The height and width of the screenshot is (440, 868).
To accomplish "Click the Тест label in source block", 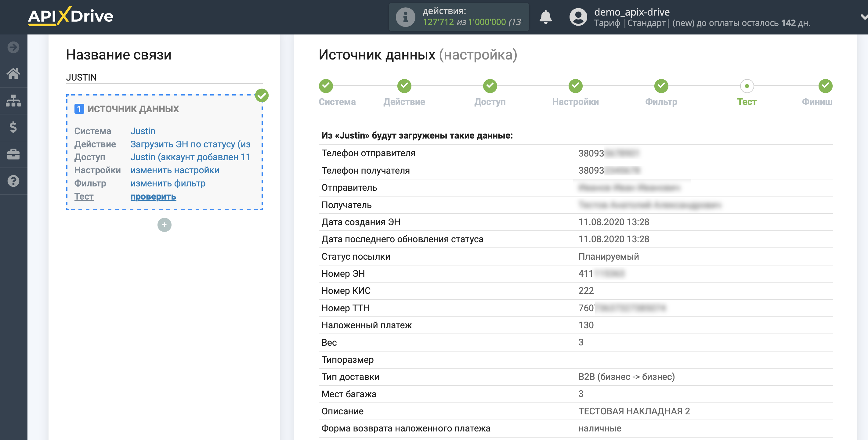I will pyautogui.click(x=84, y=197).
